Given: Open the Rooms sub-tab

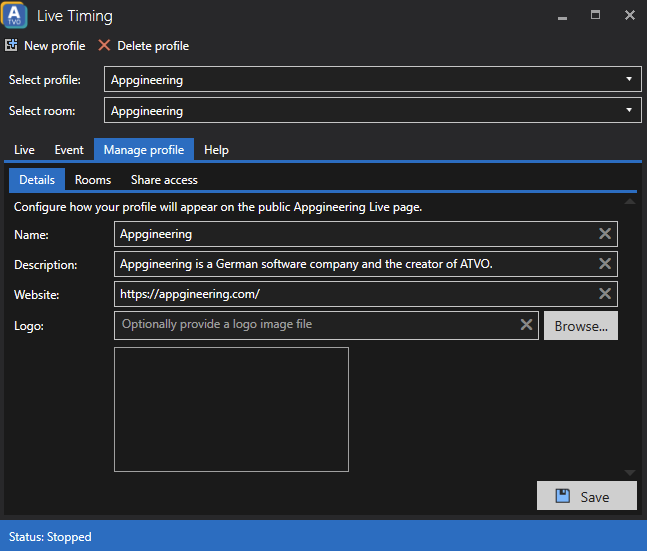Looking at the screenshot, I should [93, 180].
